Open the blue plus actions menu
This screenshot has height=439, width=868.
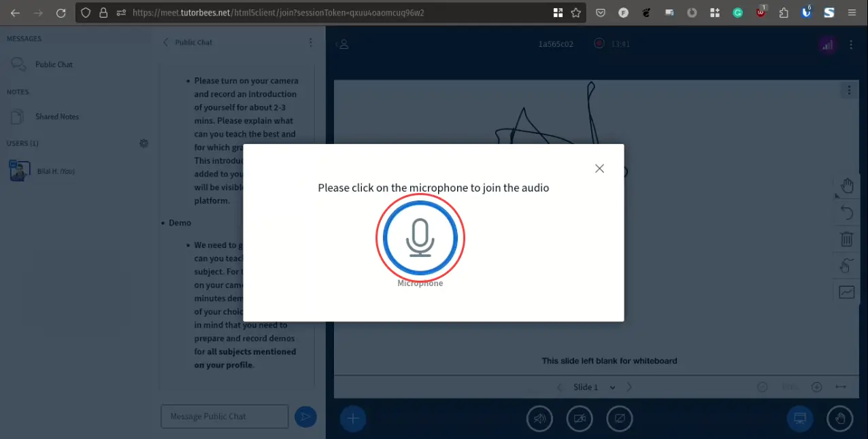[x=352, y=419]
